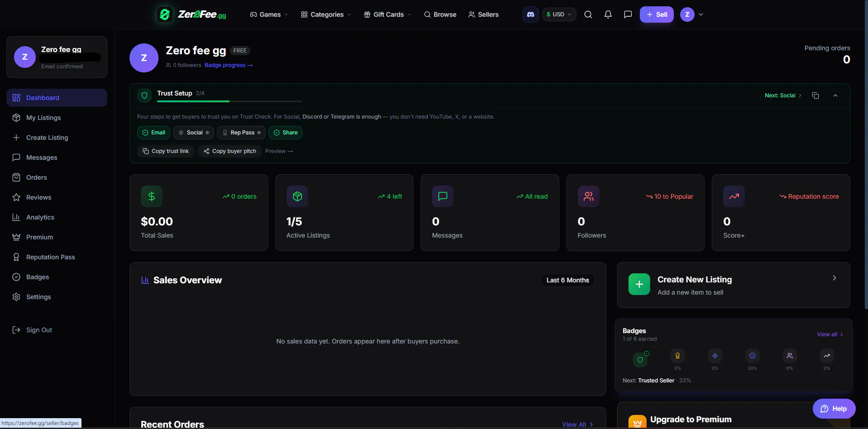Follow the Badge progress link
868x429 pixels.
[229, 65]
